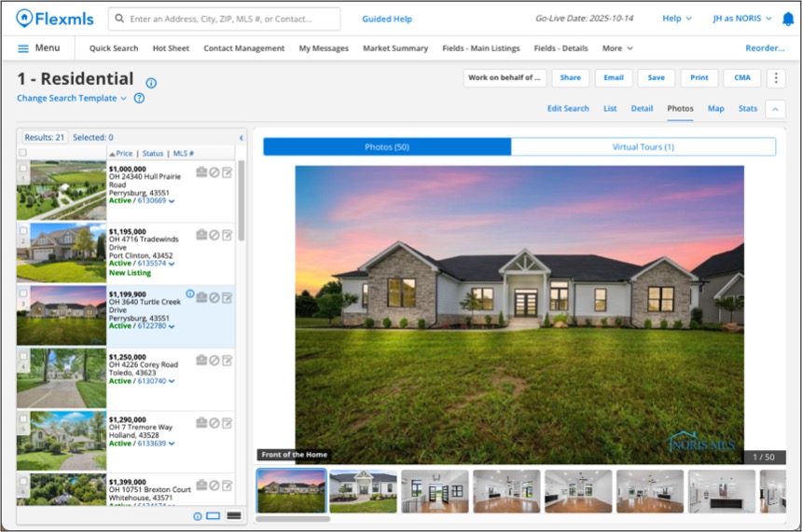The width and height of the screenshot is (802, 532).
Task: Click reject circle icon for Tremore Way listing
Action: 214,423
